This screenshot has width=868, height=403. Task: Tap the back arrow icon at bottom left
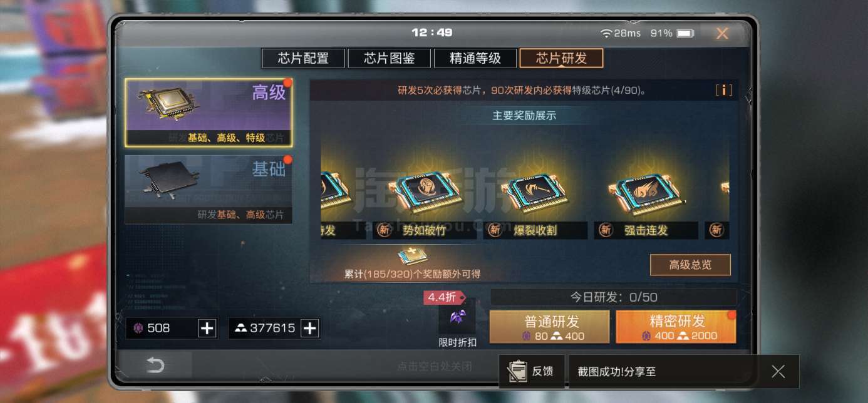pos(155,366)
